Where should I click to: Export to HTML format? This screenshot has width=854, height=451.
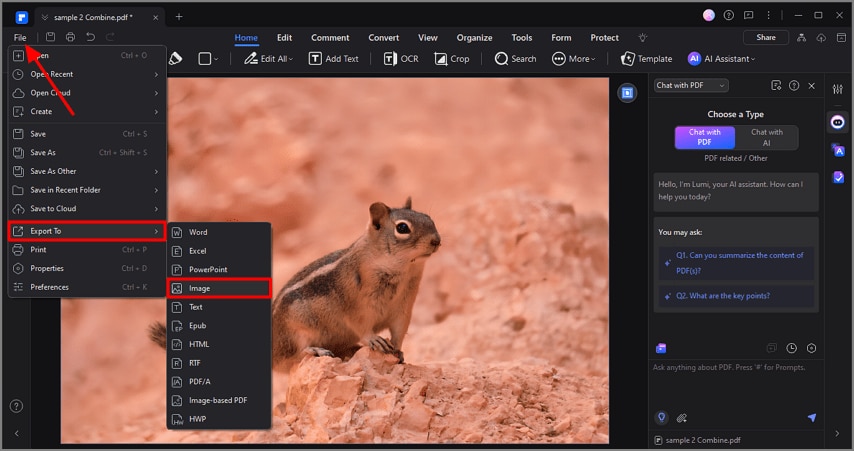click(219, 344)
